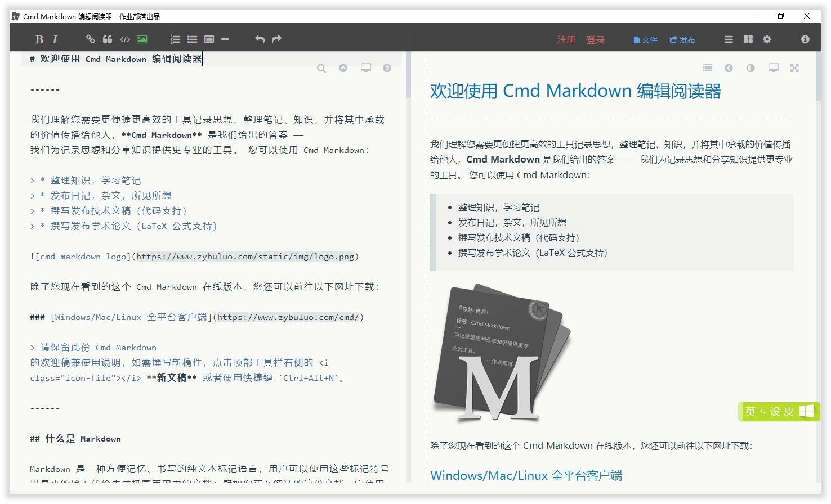
Task: Open the 发布 publish menu
Action: pos(682,40)
